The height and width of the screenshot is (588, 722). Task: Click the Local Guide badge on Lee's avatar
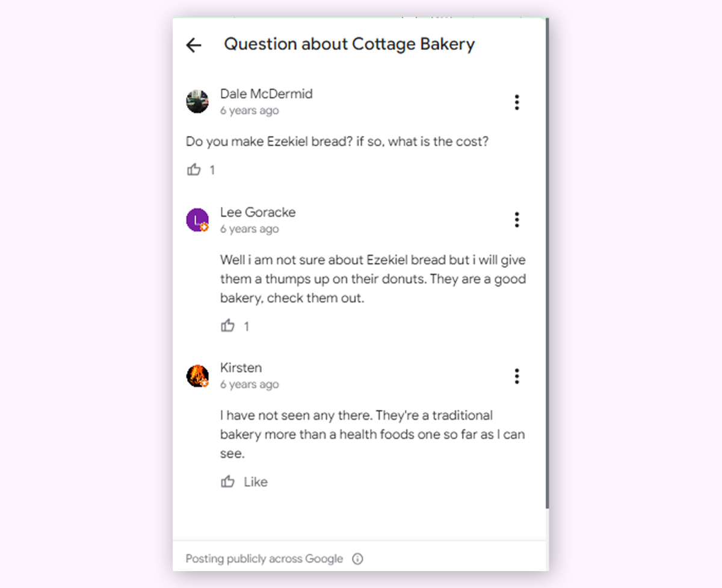pos(205,227)
